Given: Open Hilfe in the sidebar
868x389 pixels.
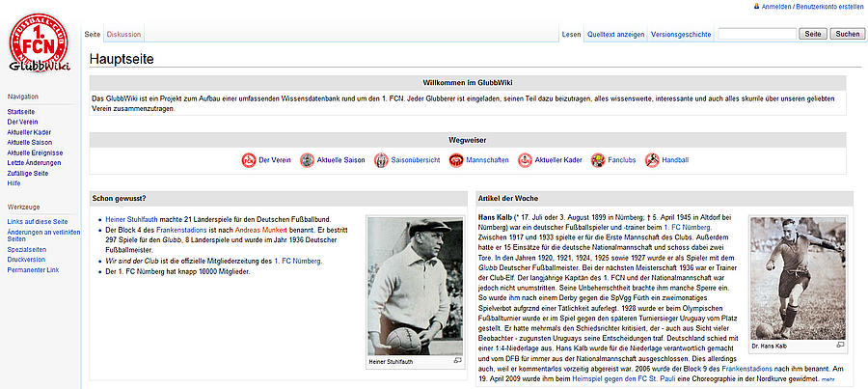Looking at the screenshot, I should tap(14, 183).
